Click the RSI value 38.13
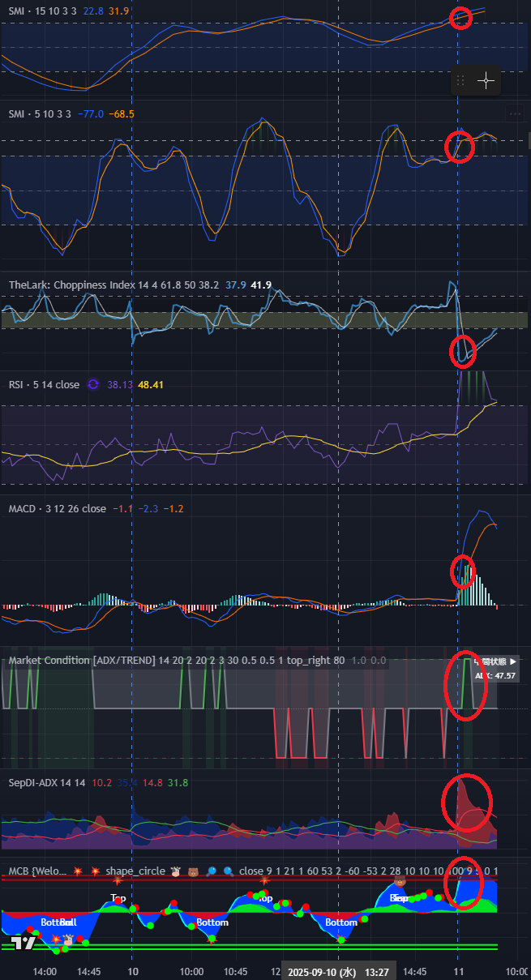This screenshot has height=980, width=531. pos(120,384)
